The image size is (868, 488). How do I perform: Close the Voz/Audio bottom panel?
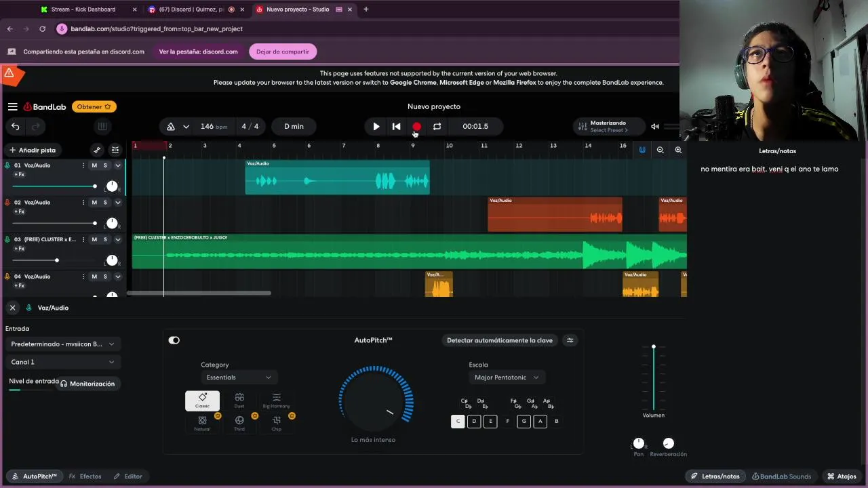(x=12, y=308)
